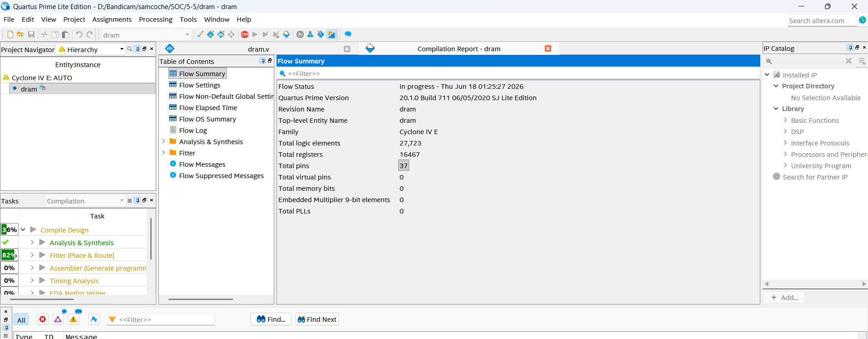Collapse the Library node in IP Catalog
Viewport: 868px width, 339px height.
tap(776, 108)
